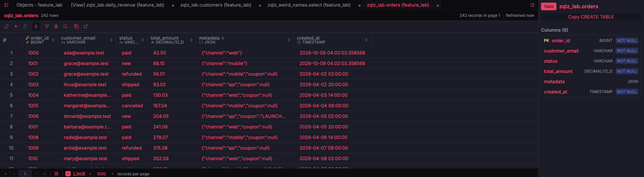Close the zqlz_weird_names.select tab
This screenshot has height=177, width=644.
359,5
